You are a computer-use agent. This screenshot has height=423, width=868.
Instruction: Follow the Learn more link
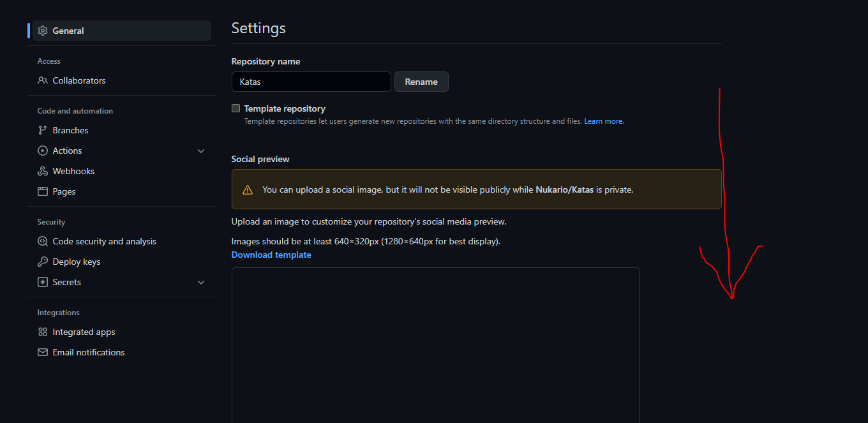604,121
